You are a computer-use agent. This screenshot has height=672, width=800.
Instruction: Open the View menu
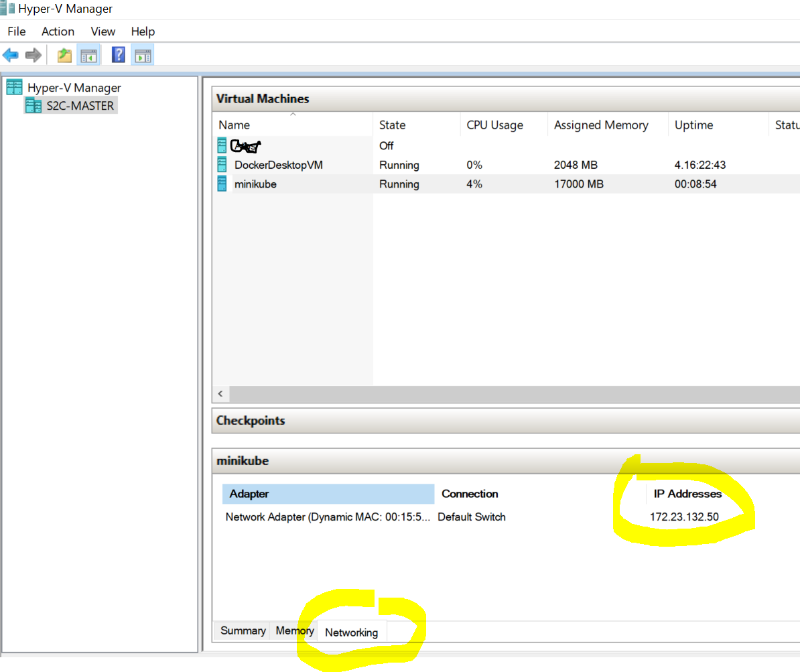tap(103, 31)
